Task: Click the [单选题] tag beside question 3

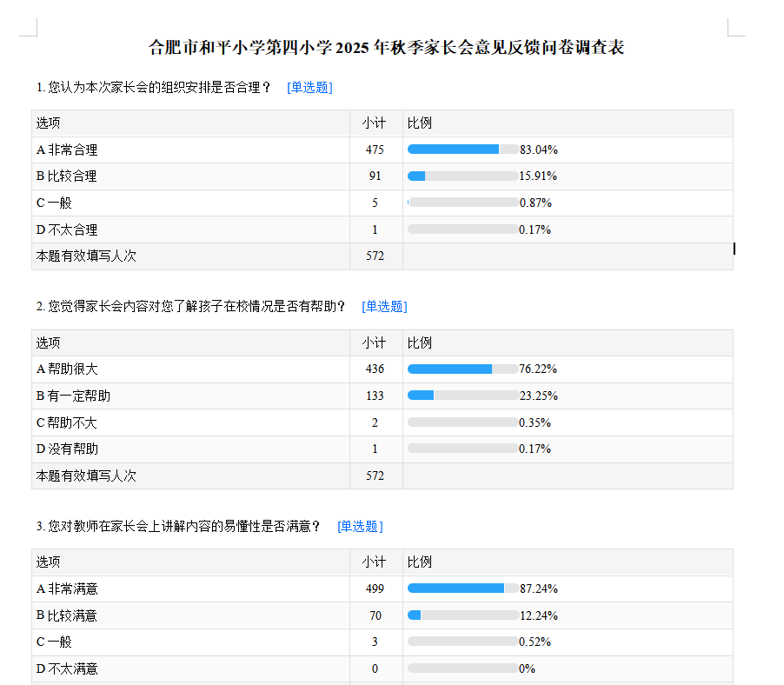Action: (x=360, y=526)
